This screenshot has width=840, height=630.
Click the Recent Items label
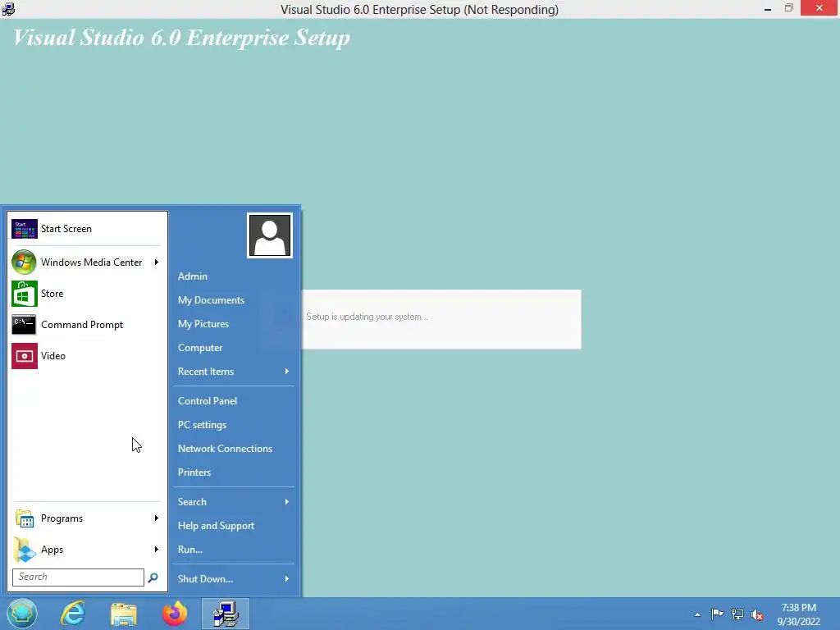pos(206,372)
